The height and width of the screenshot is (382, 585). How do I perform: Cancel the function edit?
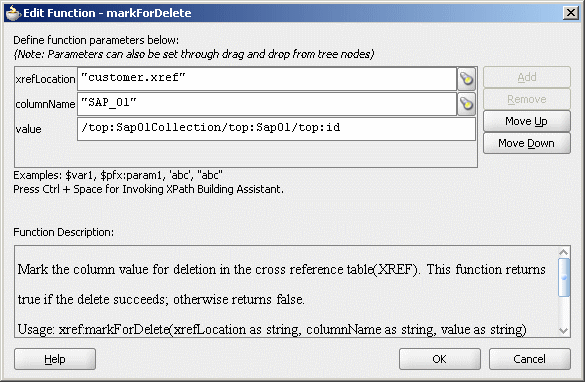coord(529,359)
